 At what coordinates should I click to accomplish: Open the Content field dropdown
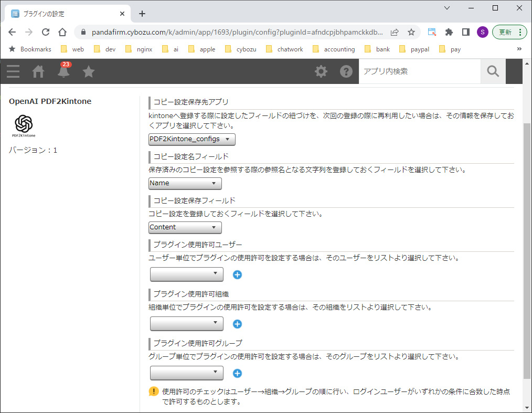pyautogui.click(x=185, y=227)
